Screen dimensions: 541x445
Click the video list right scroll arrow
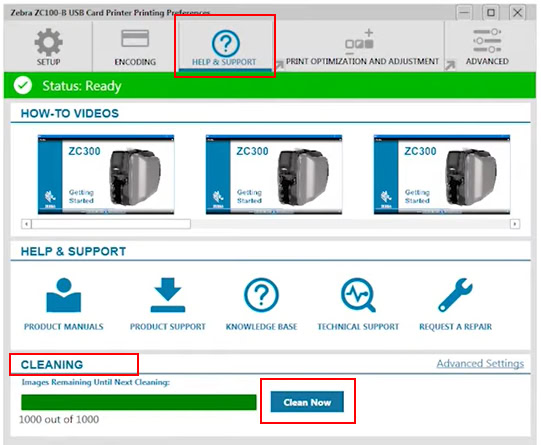(x=515, y=224)
